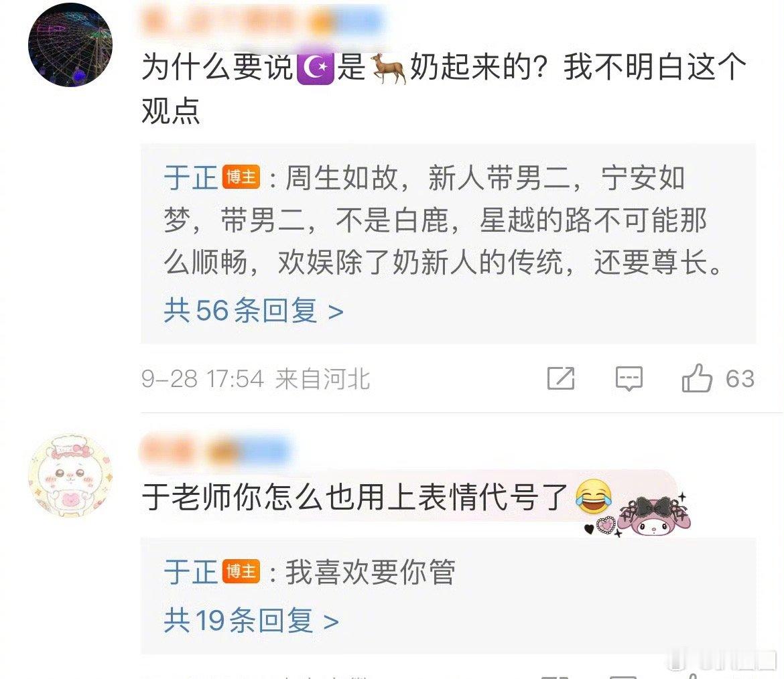Tap the My Melody bow sticker decoration
The height and width of the screenshot is (679, 784).
[x=654, y=515]
